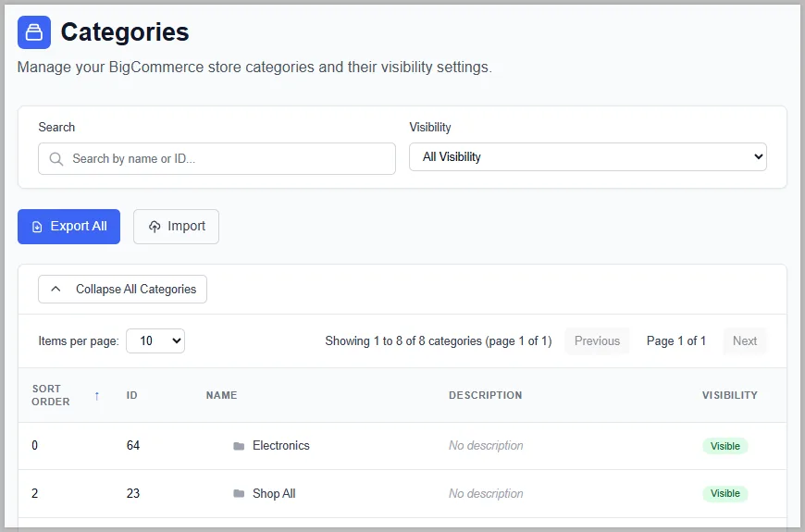Click No description in Electronics row
The width and height of the screenshot is (805, 532).
pos(486,446)
